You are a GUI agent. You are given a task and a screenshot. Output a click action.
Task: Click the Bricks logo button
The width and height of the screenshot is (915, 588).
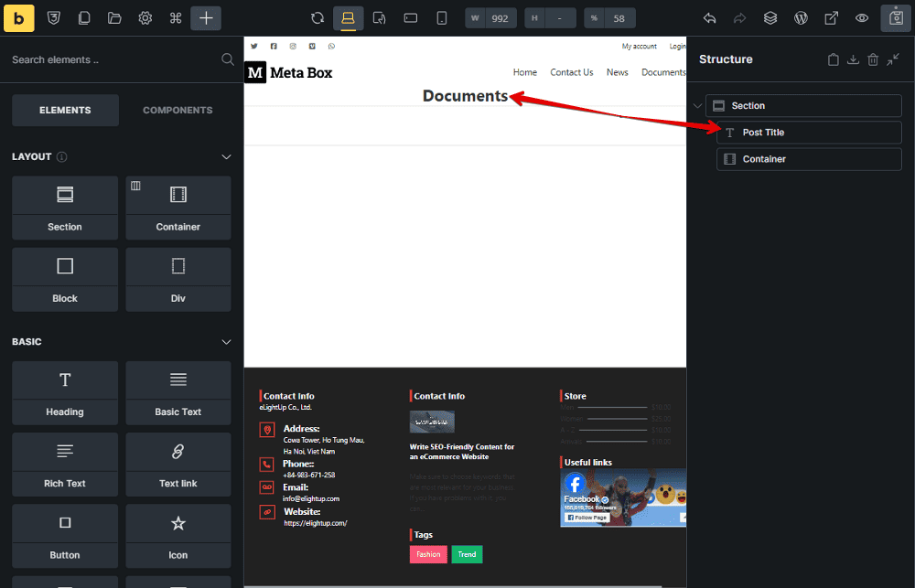(x=19, y=17)
